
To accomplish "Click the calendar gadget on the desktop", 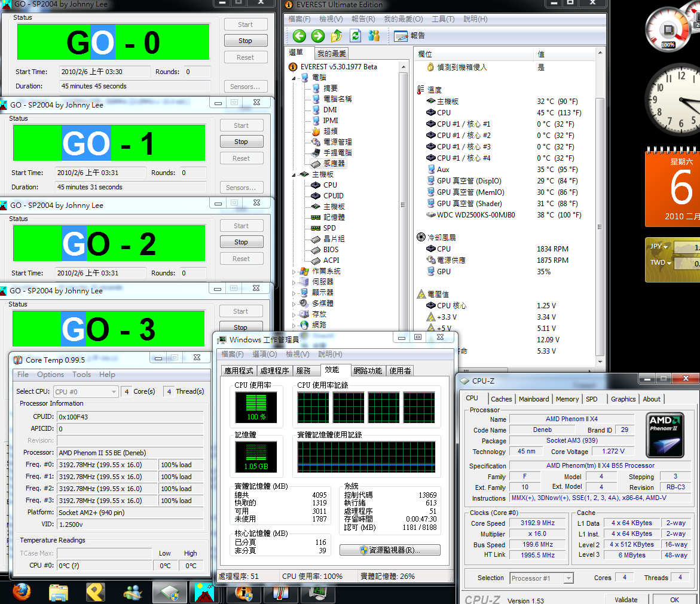I will [673, 188].
